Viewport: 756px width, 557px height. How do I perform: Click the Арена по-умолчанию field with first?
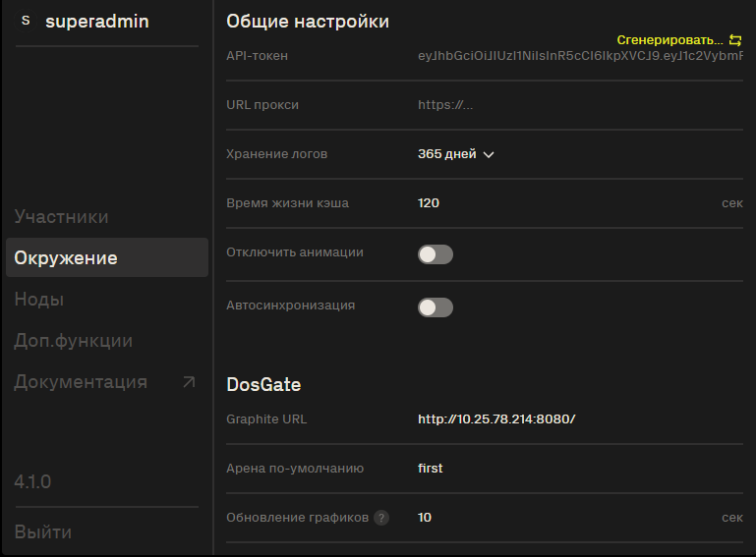[580, 469]
